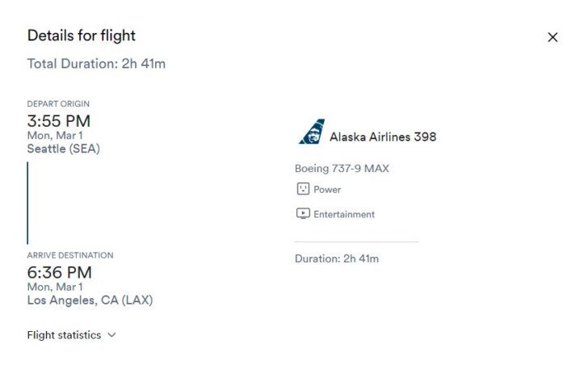Viewport: 588px width, 369px height.
Task: Click the Duration: 2h 41m segment text
Action: [x=337, y=258]
